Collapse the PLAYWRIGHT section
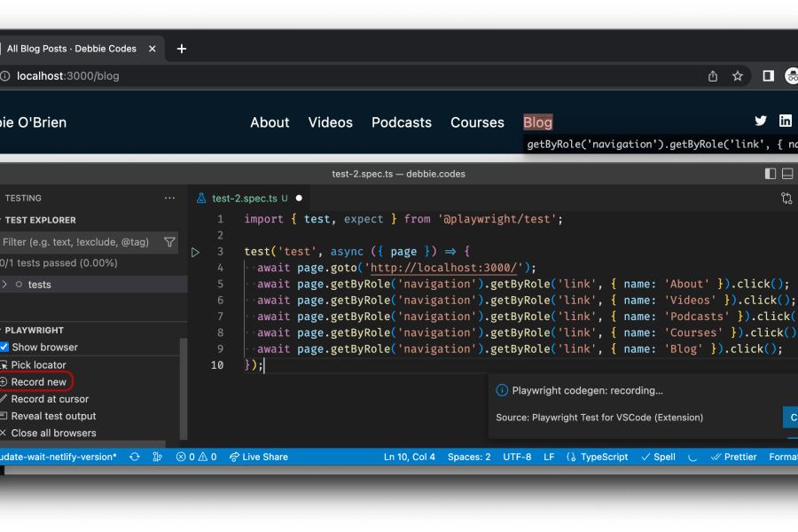The width and height of the screenshot is (798, 532). tap(33, 330)
